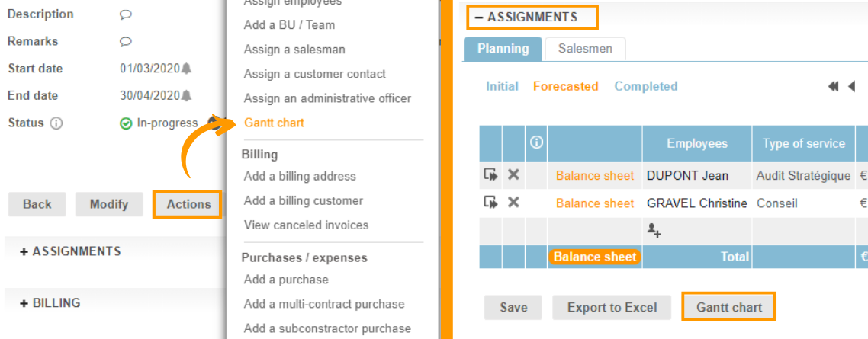
Task: Open the Remarks comment bubble icon
Action: pos(126,42)
